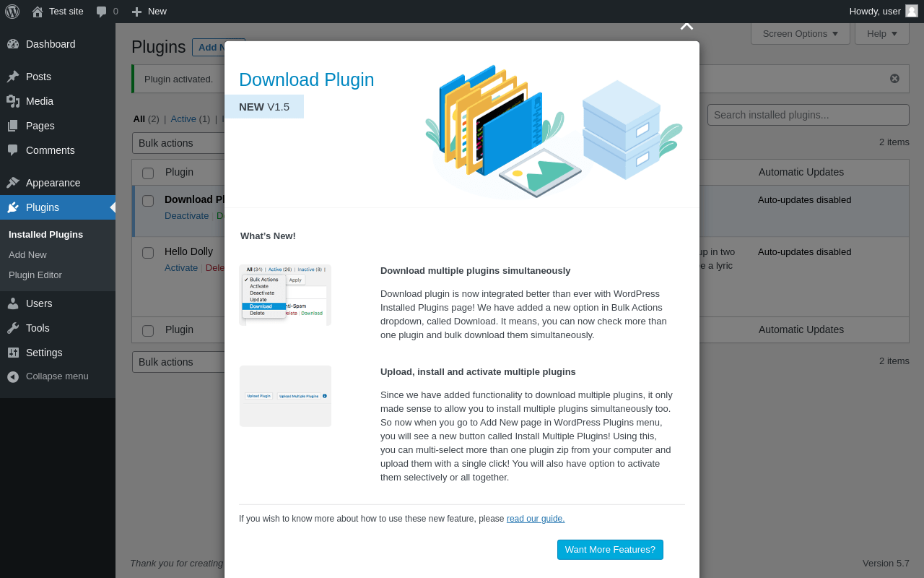Check the Download Plugin row checkbox
The height and width of the screenshot is (578, 924).
[x=148, y=201]
